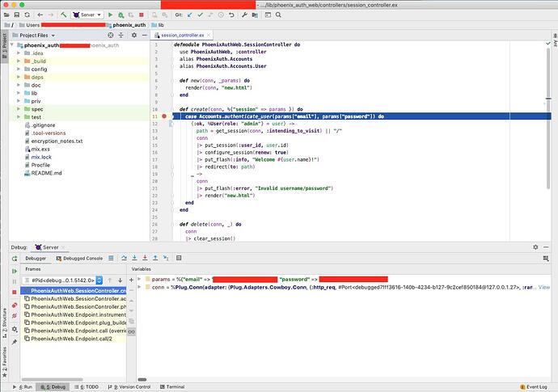Click the red Force Step Into icon
The width and height of the screenshot is (558, 392).
145,258
